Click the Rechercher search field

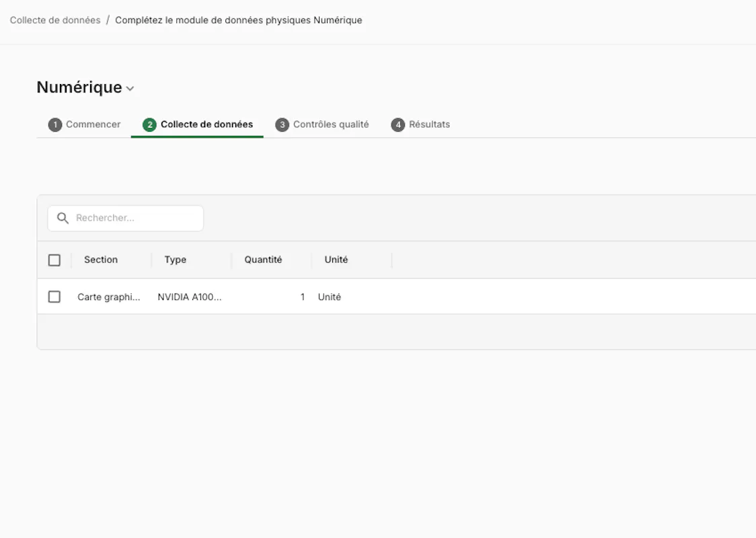click(x=125, y=219)
